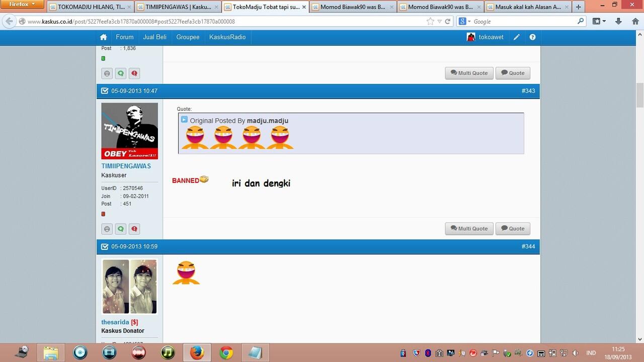Close the TOKOMADJU HILANG tab

129,7
